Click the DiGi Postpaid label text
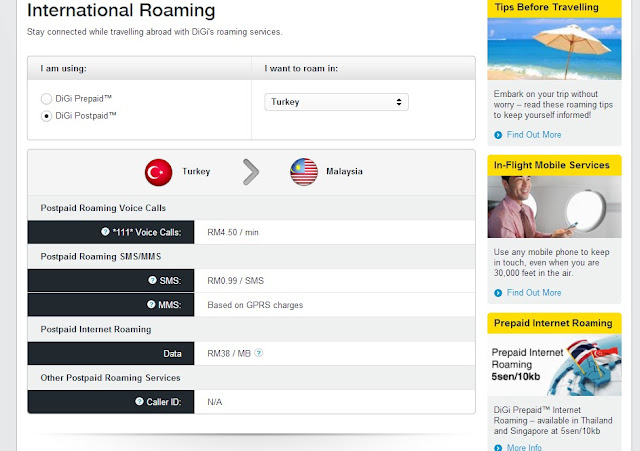640x451 pixels. [x=86, y=116]
